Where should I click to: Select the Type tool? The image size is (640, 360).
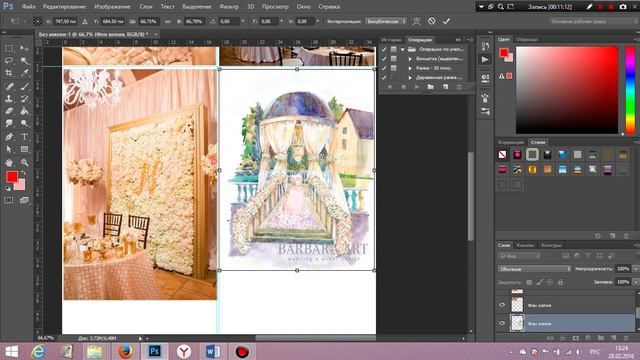24,137
